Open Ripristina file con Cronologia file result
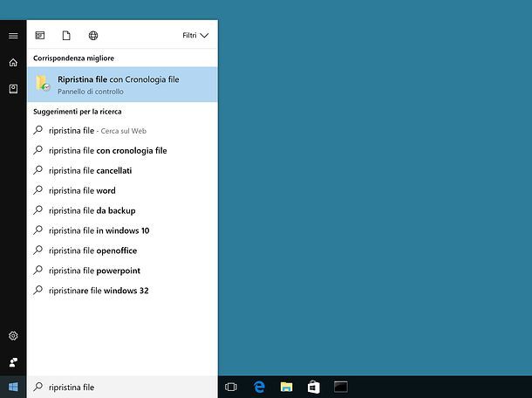 (122, 85)
